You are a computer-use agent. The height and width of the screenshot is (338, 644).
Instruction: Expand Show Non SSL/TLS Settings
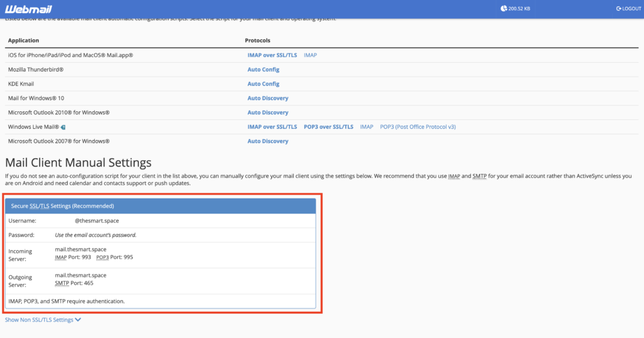click(43, 320)
